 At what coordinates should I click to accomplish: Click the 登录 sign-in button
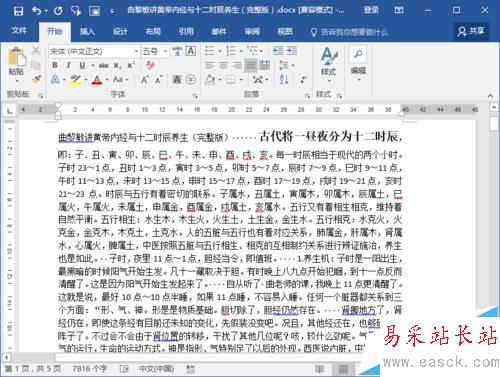[371, 10]
